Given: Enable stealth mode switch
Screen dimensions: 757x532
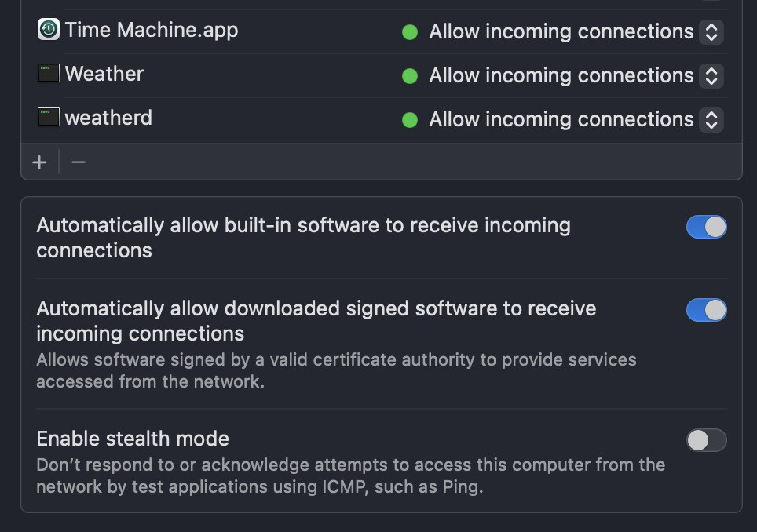Looking at the screenshot, I should [706, 440].
